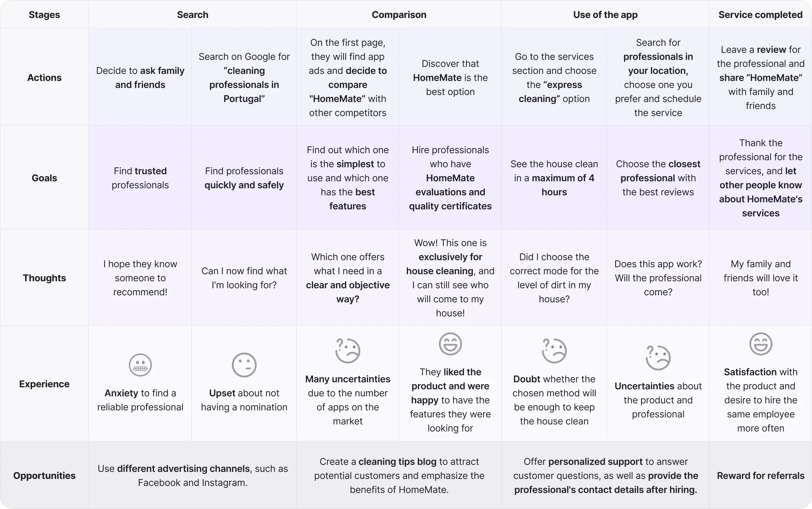Click the doubt emoji icon in Use of the app

554,351
